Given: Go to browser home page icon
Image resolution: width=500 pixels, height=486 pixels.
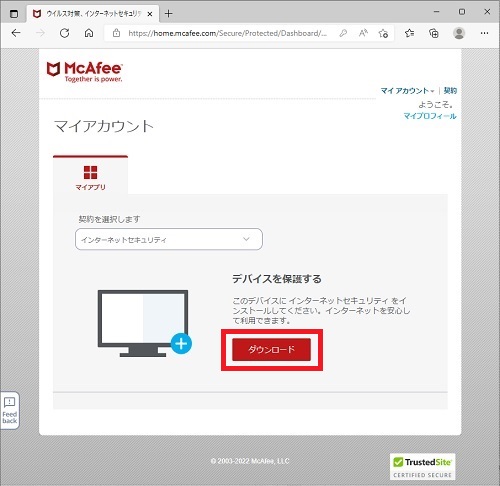Looking at the screenshot, I should click(x=89, y=33).
